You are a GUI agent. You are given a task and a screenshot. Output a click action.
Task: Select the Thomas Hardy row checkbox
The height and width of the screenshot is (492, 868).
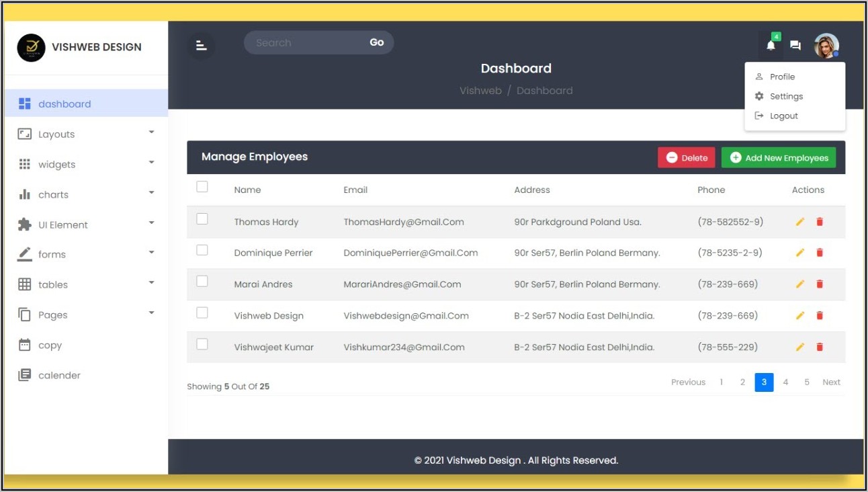coord(202,219)
